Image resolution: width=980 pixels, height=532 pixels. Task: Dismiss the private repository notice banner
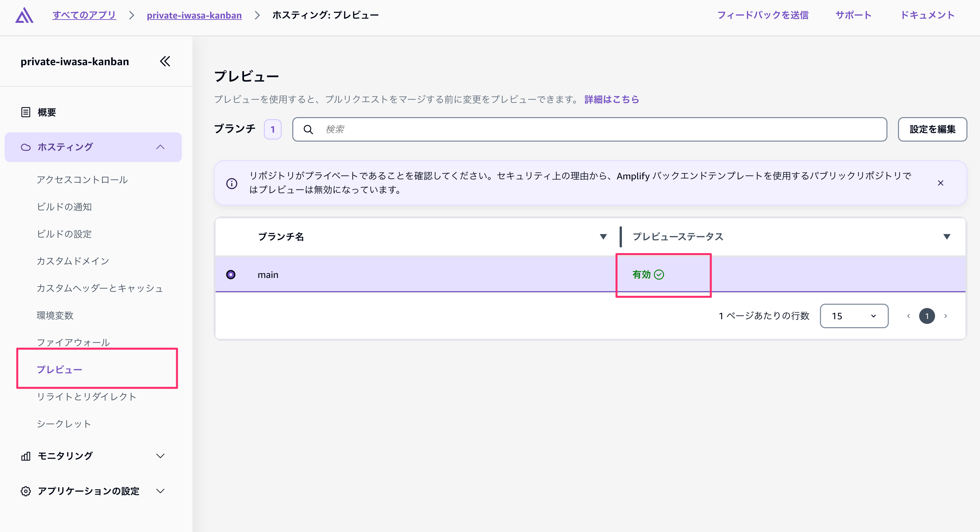coord(940,183)
